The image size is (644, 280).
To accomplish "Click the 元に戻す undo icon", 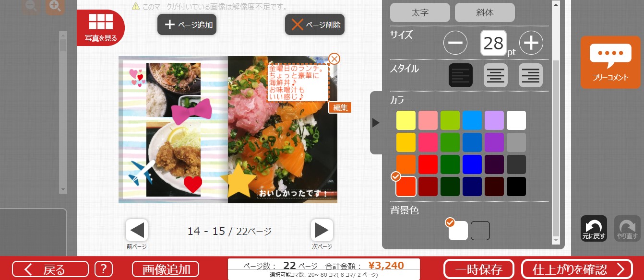I will [594, 228].
